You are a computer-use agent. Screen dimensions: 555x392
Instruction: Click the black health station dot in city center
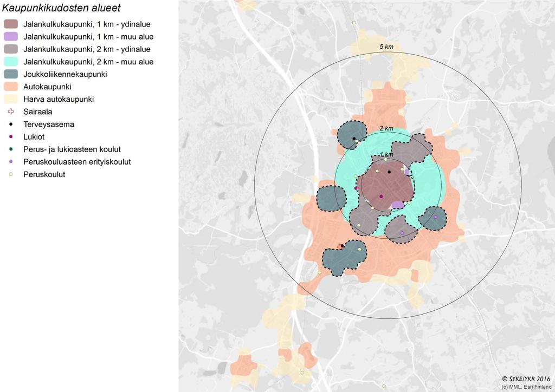point(389,172)
